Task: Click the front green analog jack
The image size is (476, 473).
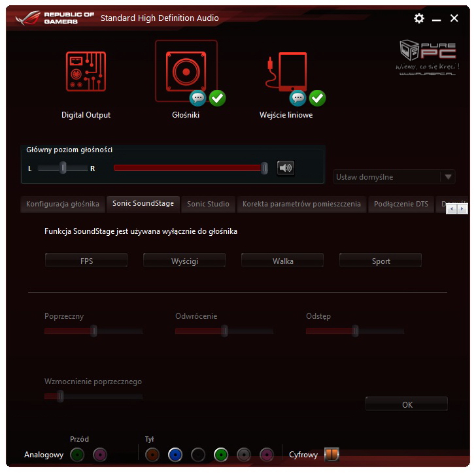Action: [x=77, y=455]
